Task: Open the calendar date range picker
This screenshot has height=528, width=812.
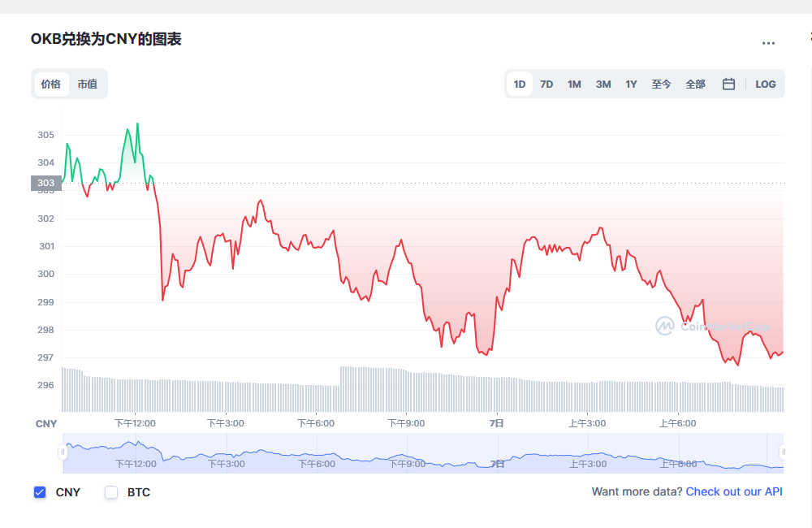Action: (728, 84)
